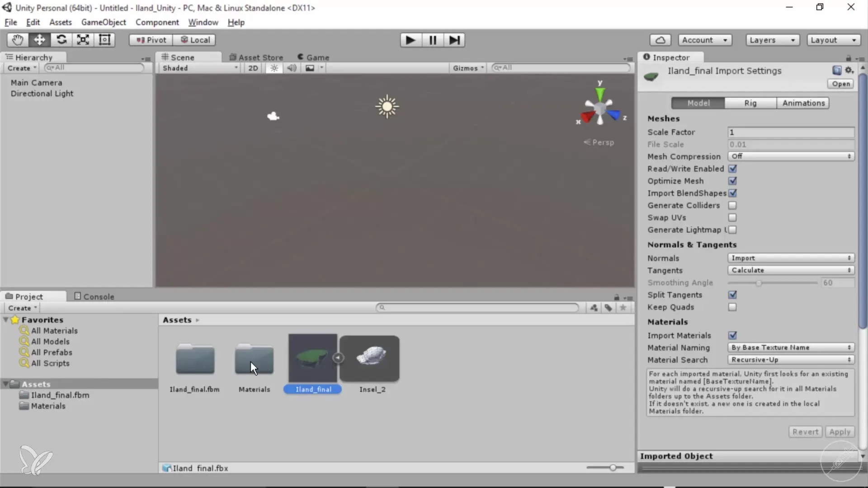Toggle Import BlendShapes checkbox
This screenshot has height=488, width=868.
click(x=732, y=193)
